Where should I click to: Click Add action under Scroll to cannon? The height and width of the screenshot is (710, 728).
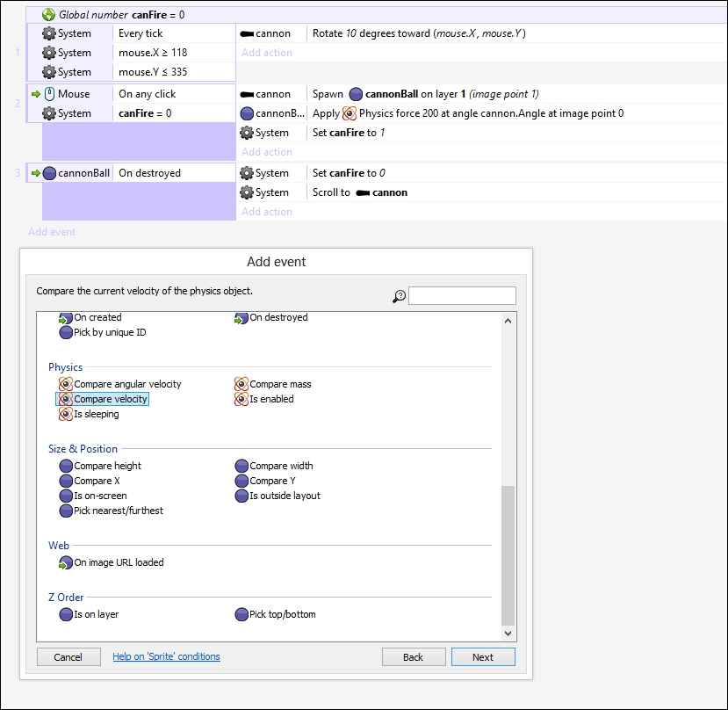pyautogui.click(x=267, y=212)
